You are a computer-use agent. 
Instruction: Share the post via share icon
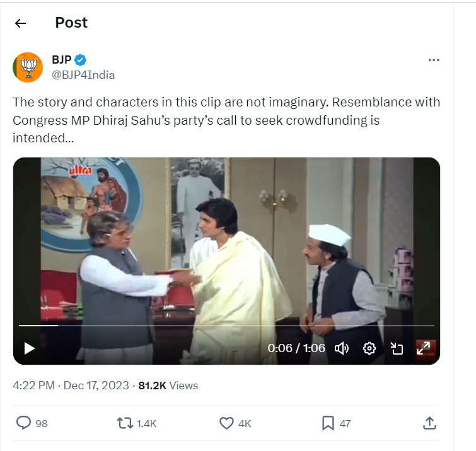(x=429, y=423)
